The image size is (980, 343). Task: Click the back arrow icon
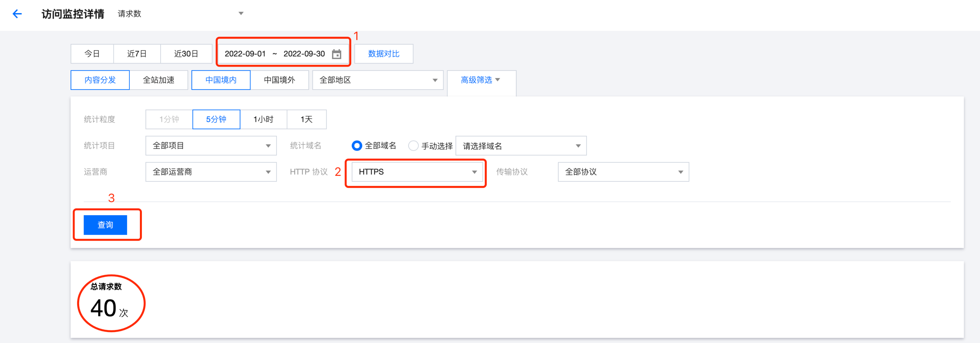click(17, 14)
